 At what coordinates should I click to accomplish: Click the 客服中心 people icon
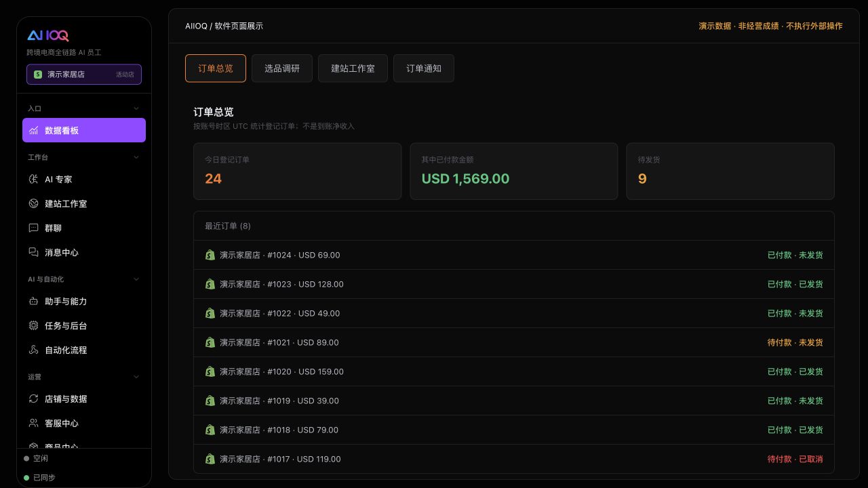point(33,424)
